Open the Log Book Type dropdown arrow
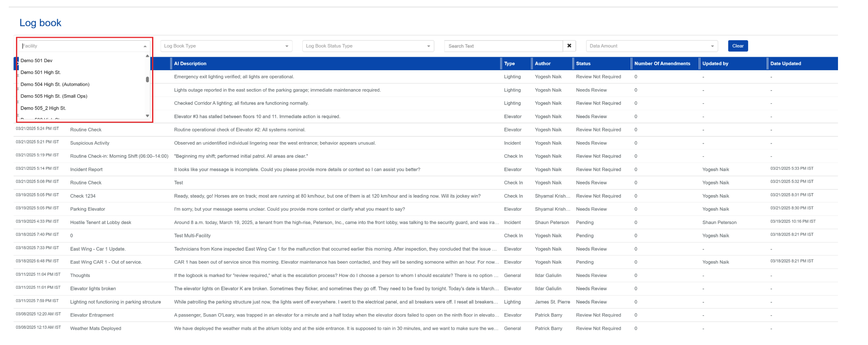The image size is (868, 345). [x=287, y=46]
